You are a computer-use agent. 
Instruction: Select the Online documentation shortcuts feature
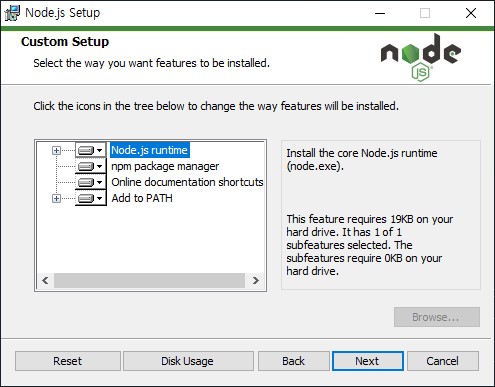click(187, 182)
